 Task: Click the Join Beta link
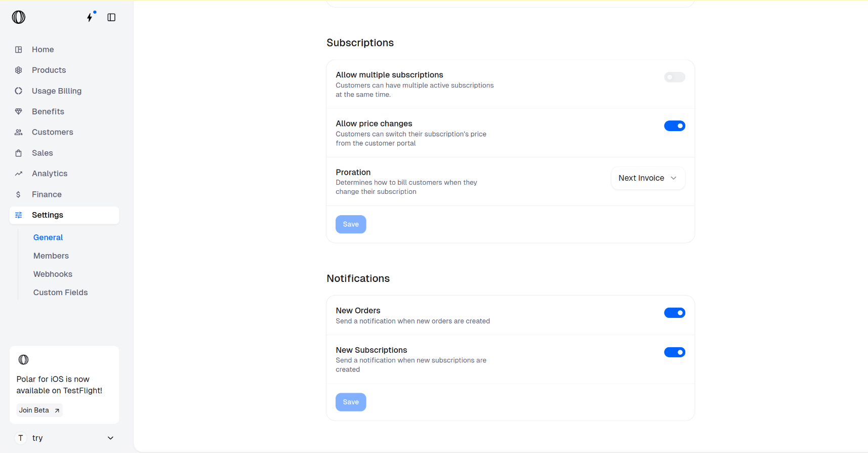pyautogui.click(x=39, y=410)
